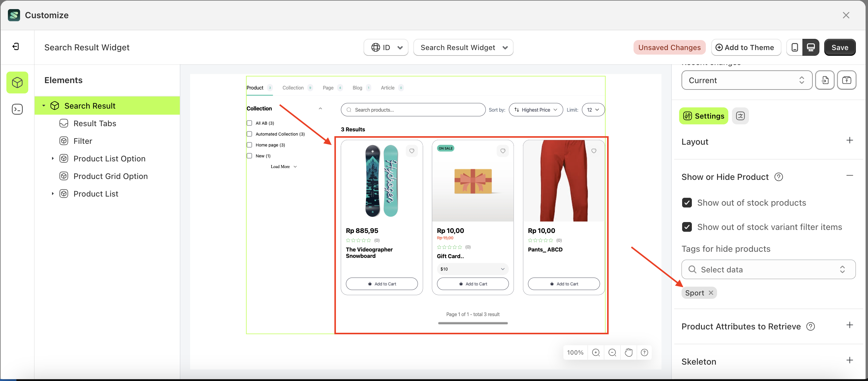The image size is (868, 381).
Task: Select the hand pan tool
Action: pos(628,352)
